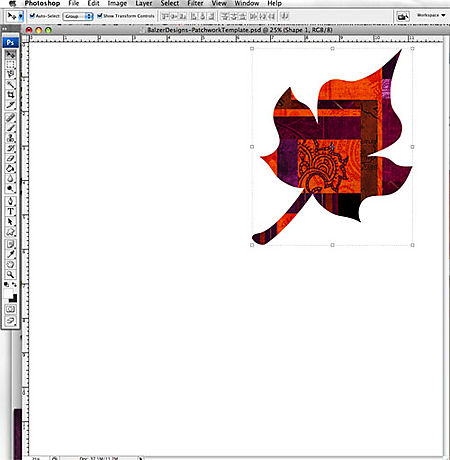Toggle Show Transform Controls checkbox
450x460 pixels.
pyautogui.click(x=99, y=16)
